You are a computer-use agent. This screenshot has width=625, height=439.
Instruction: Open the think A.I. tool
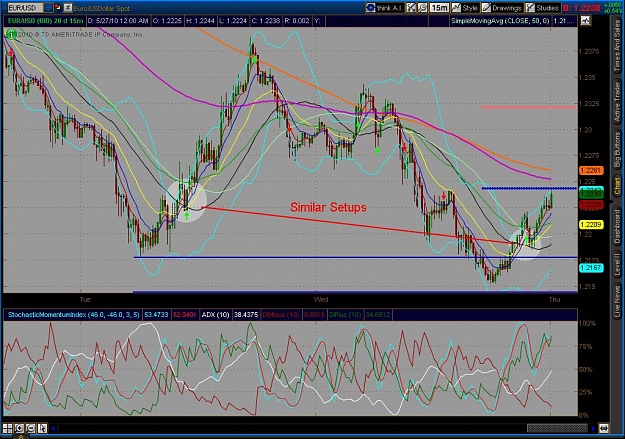pyautogui.click(x=385, y=8)
